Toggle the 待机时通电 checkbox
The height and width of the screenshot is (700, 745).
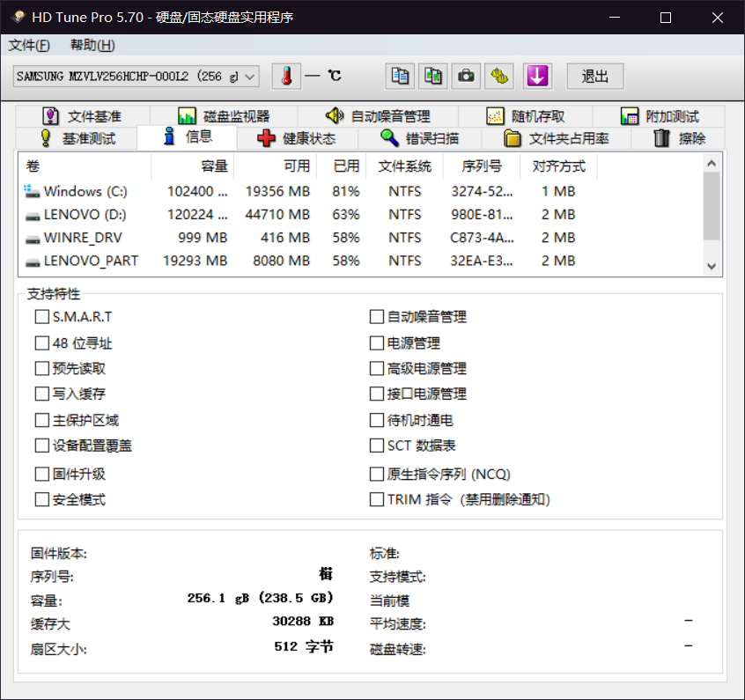[x=376, y=420]
